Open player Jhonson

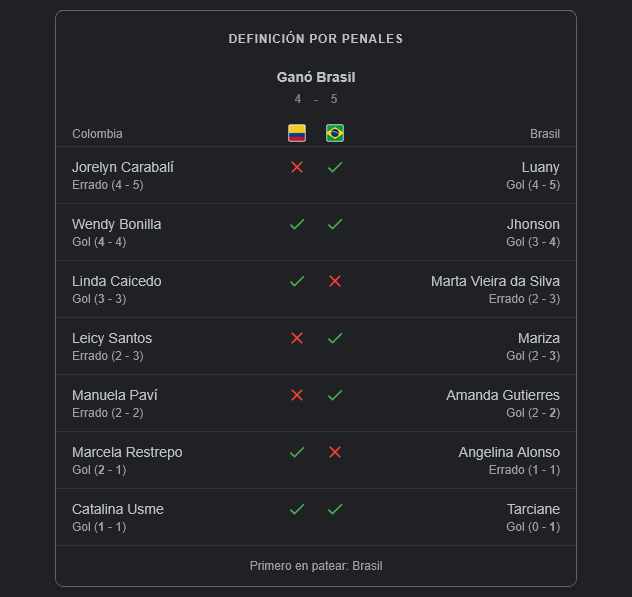click(533, 224)
